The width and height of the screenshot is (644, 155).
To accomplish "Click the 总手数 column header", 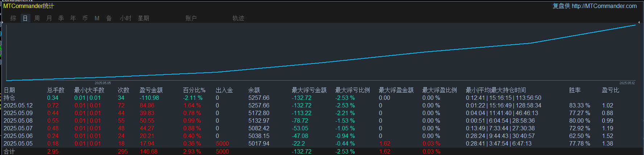I will pos(56,90).
